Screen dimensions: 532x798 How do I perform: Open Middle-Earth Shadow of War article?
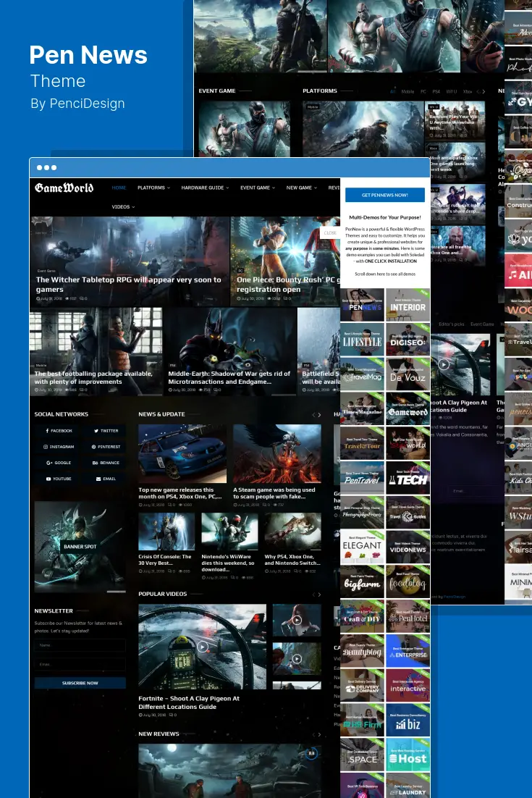pos(229,377)
